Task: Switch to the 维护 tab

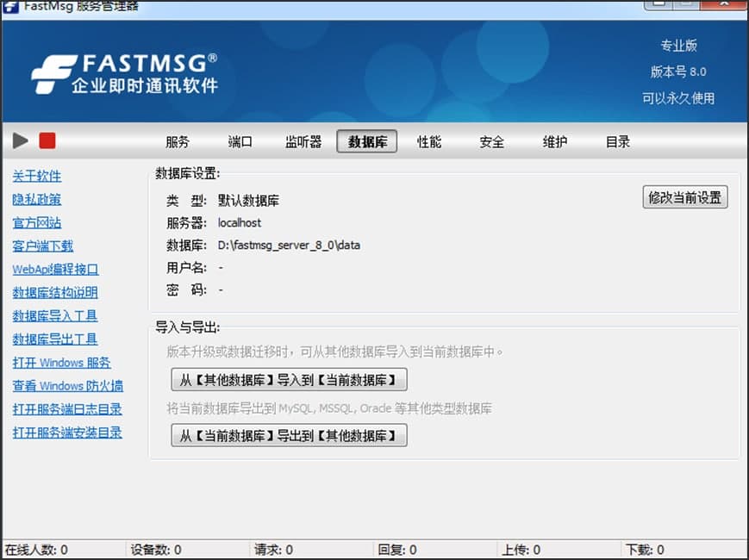Action: [554, 142]
